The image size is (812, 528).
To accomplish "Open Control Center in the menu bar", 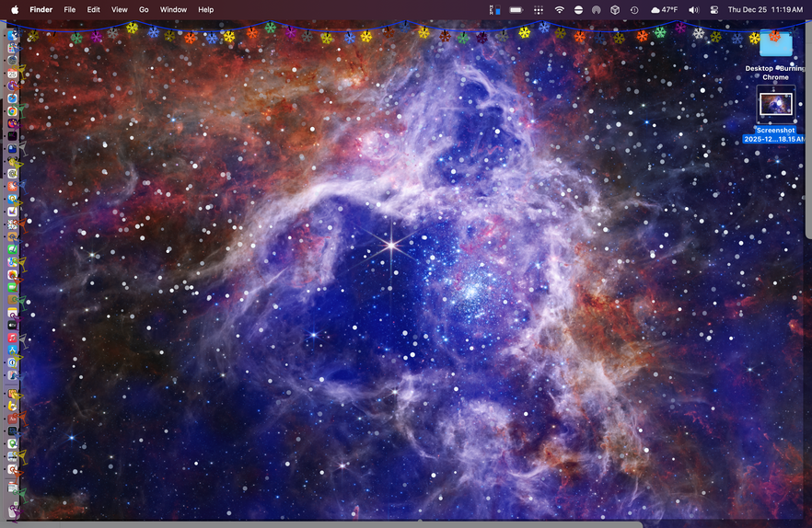I will (714, 9).
